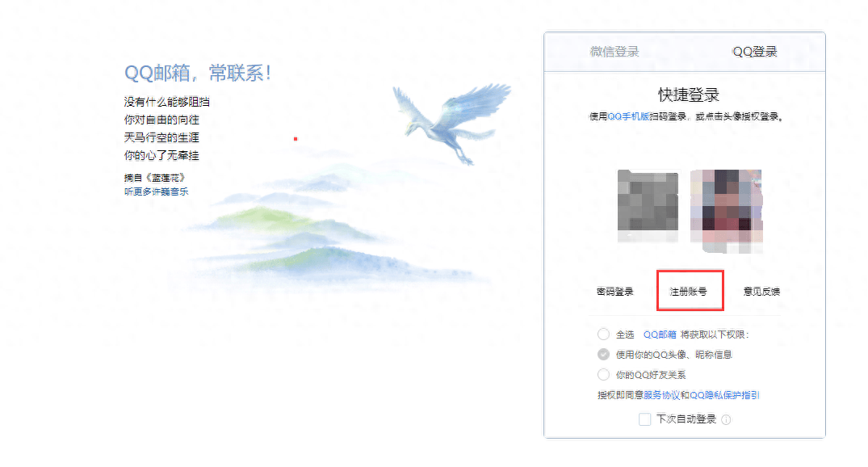Switch to the 微信登录 tab
This screenshot has height=467, width=868.
(614, 52)
